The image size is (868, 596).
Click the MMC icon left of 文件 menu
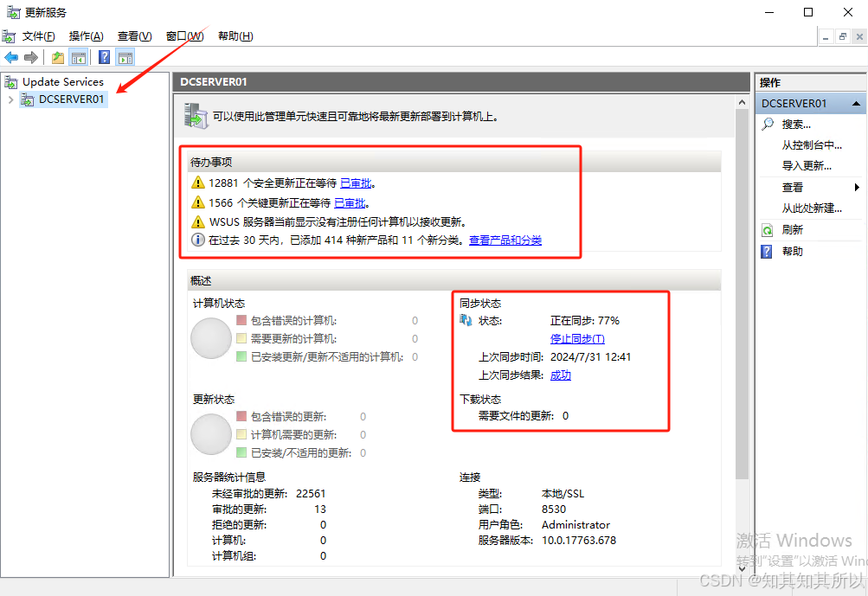tap(9, 36)
